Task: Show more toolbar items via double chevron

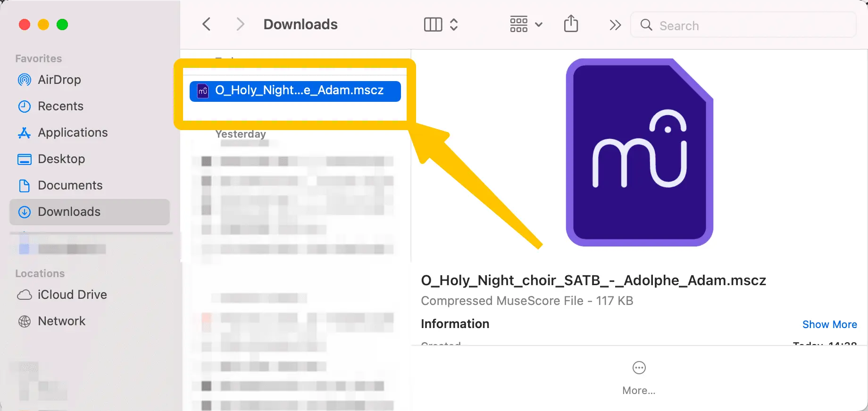Action: (615, 25)
